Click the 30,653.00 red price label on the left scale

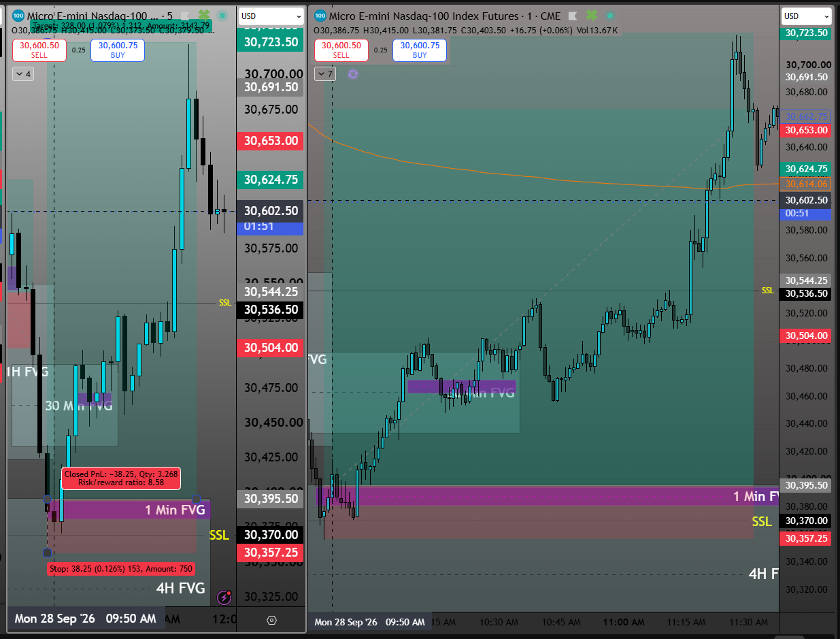[x=271, y=141]
